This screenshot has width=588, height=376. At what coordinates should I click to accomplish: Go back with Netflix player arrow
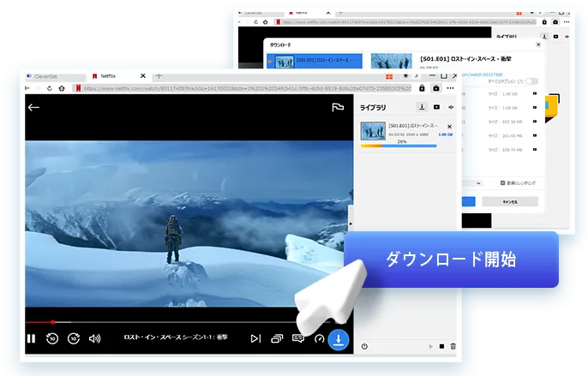pos(33,108)
